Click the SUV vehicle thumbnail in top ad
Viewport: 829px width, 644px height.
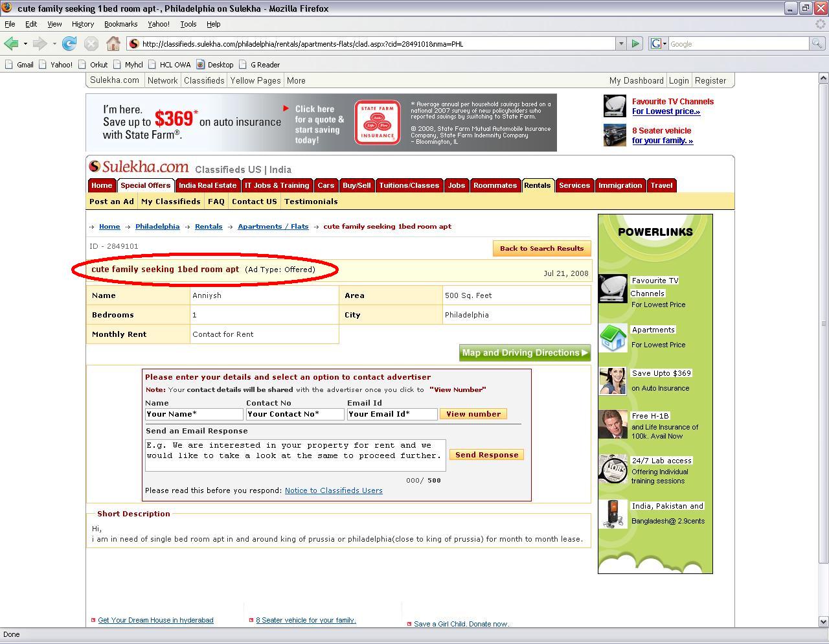click(x=615, y=135)
